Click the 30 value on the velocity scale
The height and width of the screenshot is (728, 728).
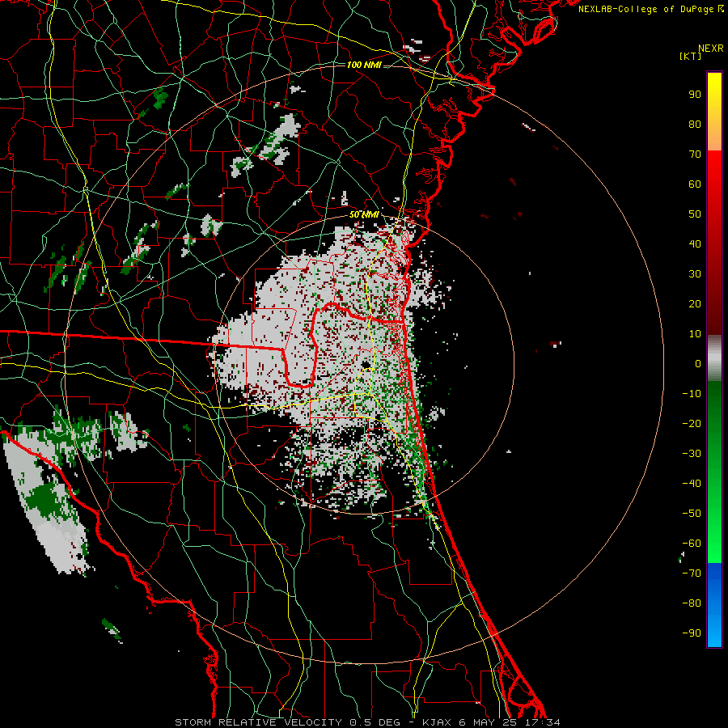click(695, 274)
